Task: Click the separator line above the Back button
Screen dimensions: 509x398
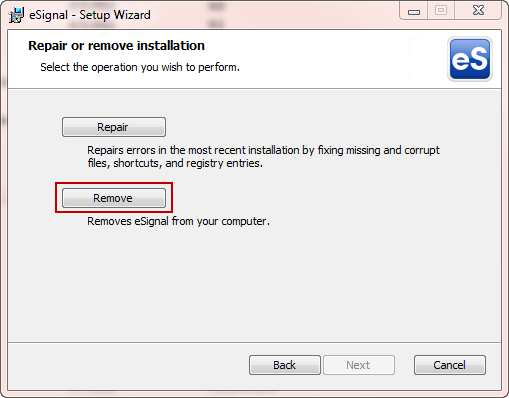Action: [x=254, y=342]
